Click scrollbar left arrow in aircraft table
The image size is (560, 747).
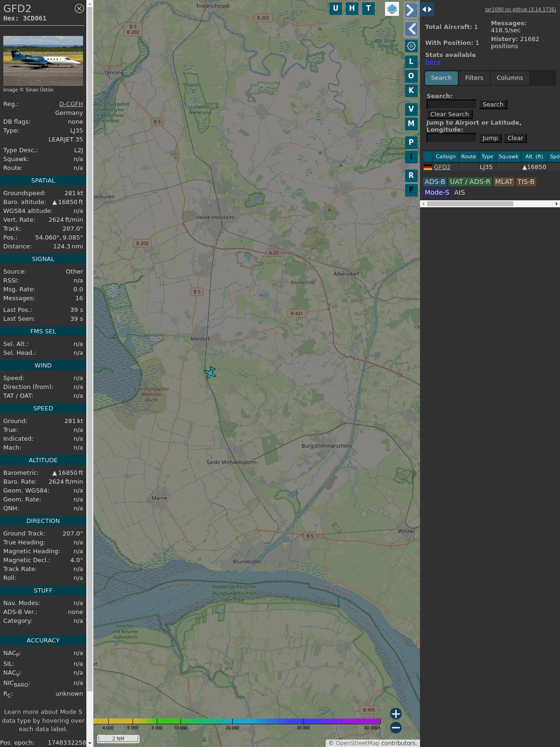(423, 204)
